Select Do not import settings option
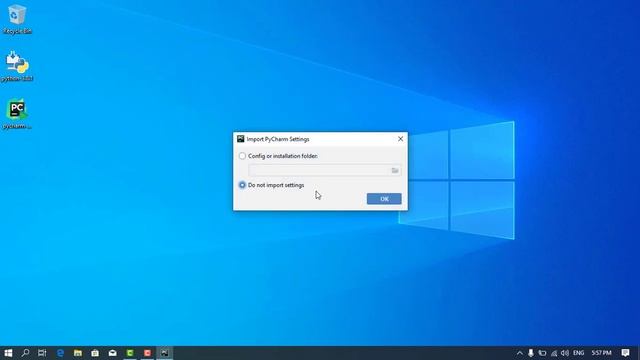Image resolution: width=640 pixels, height=360 pixels. click(242, 185)
